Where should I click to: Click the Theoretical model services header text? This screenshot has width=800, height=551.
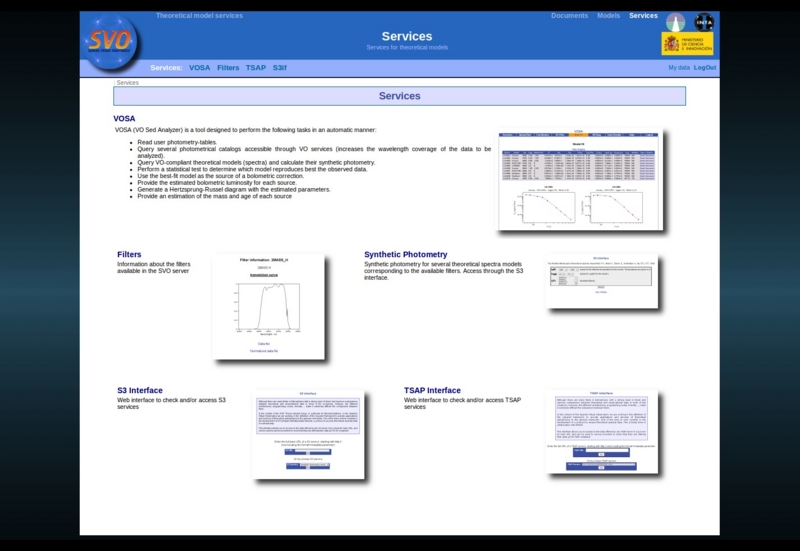[x=199, y=16]
